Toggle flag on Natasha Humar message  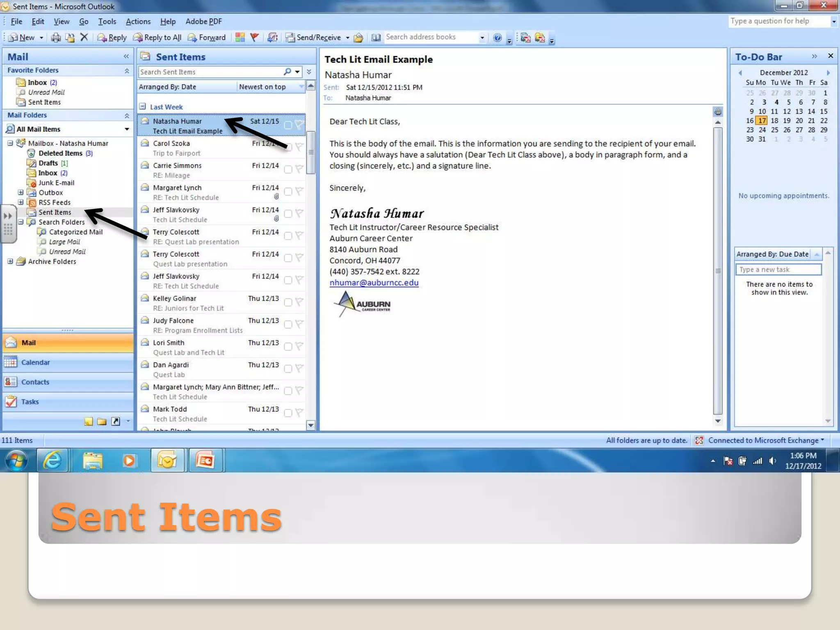299,125
